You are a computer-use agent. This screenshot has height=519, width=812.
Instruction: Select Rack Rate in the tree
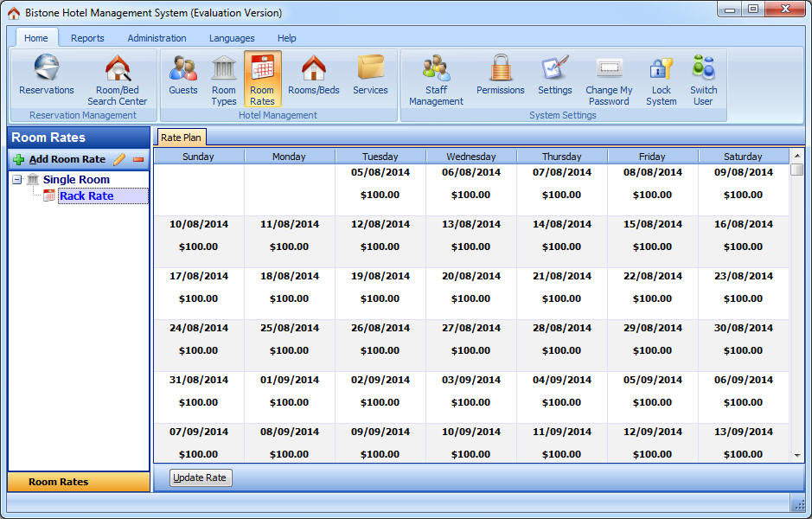[86, 196]
